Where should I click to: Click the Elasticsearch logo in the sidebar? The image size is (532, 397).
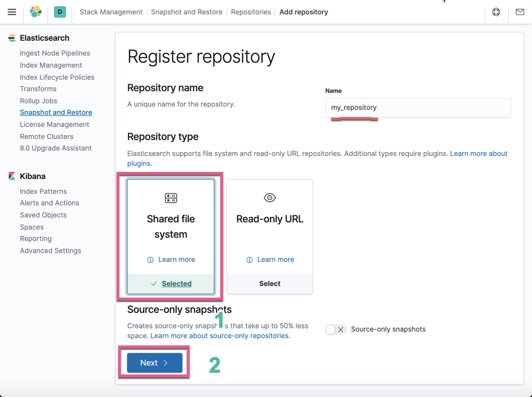(x=11, y=37)
